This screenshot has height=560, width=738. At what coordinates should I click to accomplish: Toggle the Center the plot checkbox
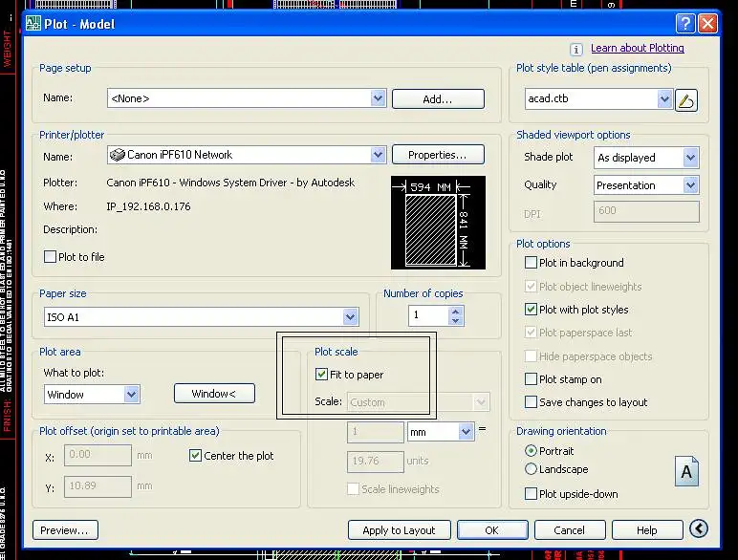coord(196,456)
